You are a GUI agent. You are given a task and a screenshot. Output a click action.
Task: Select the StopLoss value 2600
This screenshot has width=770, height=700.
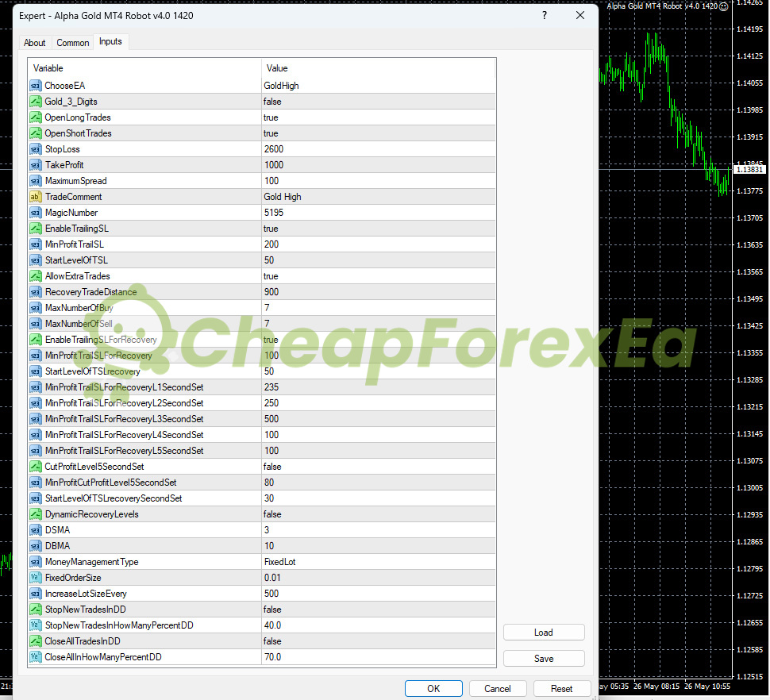click(274, 149)
